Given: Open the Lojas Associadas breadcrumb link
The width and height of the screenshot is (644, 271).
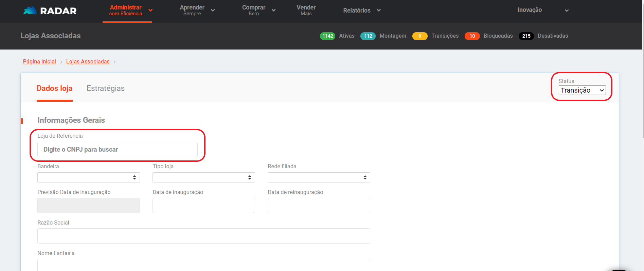Looking at the screenshot, I should point(88,61).
